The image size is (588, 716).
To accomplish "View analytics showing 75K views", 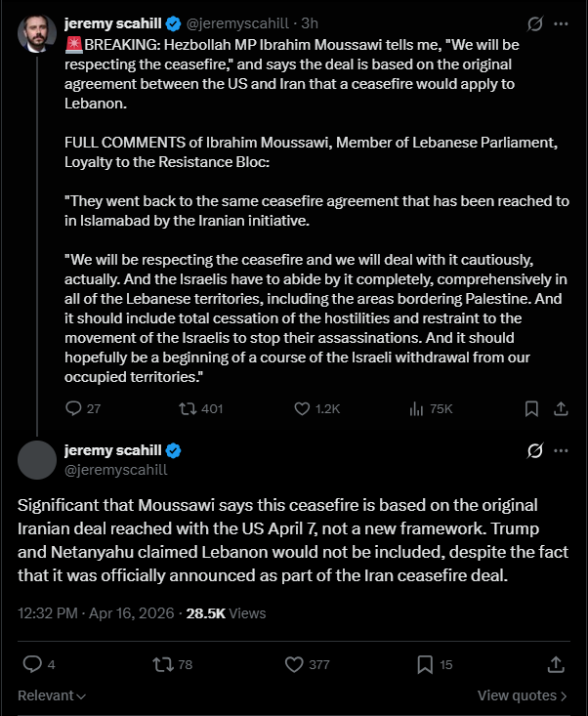I will (x=414, y=408).
